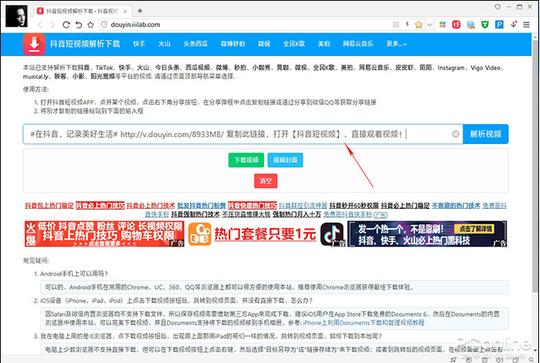Image resolution: width=540 pixels, height=363 pixels.
Task: Click the blue 视频封面 button
Action: click(x=285, y=160)
